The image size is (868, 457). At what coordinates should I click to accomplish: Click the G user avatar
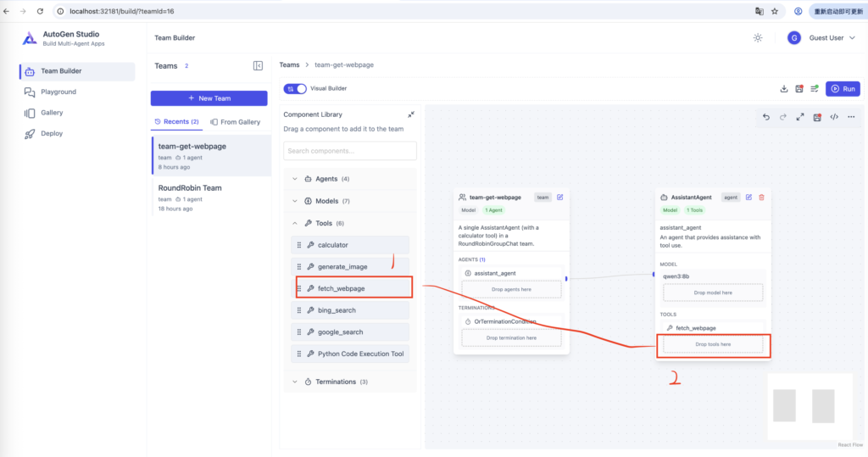(x=793, y=37)
